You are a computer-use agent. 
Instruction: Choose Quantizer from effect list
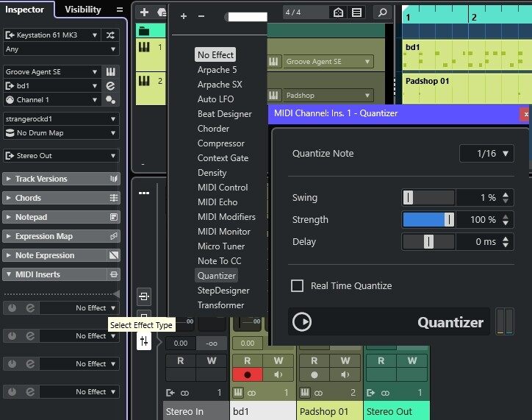217,275
